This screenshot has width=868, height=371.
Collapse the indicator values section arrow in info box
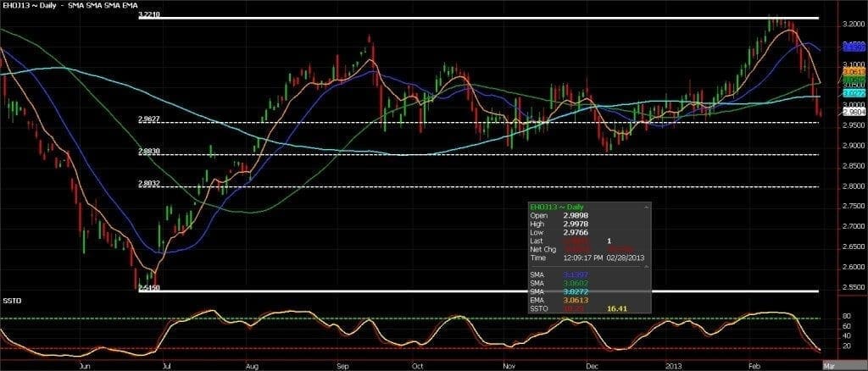tap(645, 267)
